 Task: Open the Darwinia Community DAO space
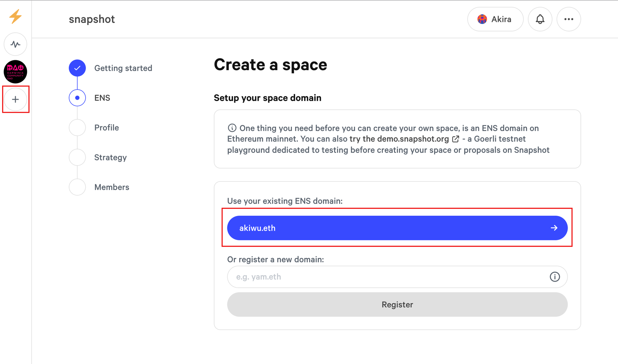tap(15, 72)
